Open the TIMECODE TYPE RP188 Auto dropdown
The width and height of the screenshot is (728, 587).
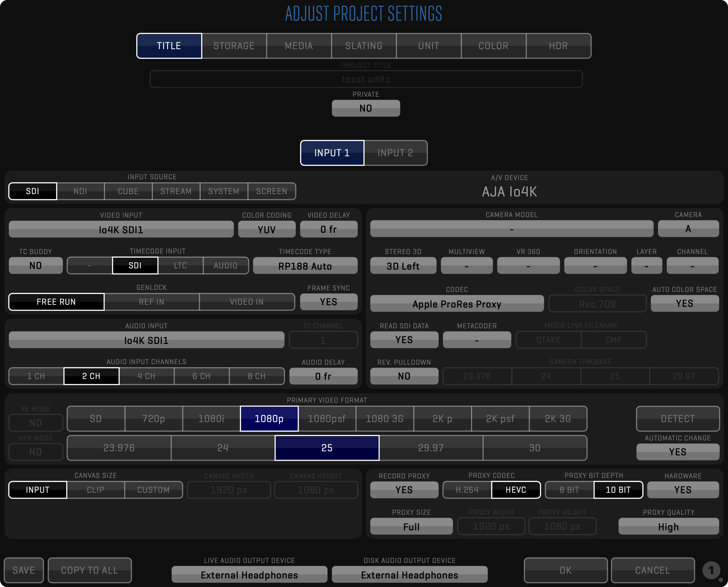(305, 266)
